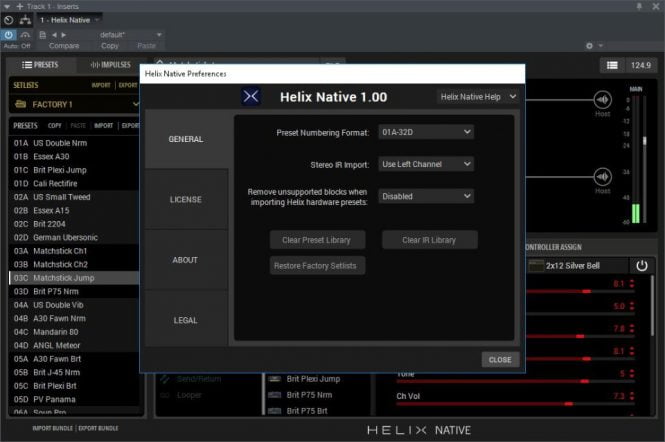
Task: Click Import Bundle link
Action: coord(53,428)
